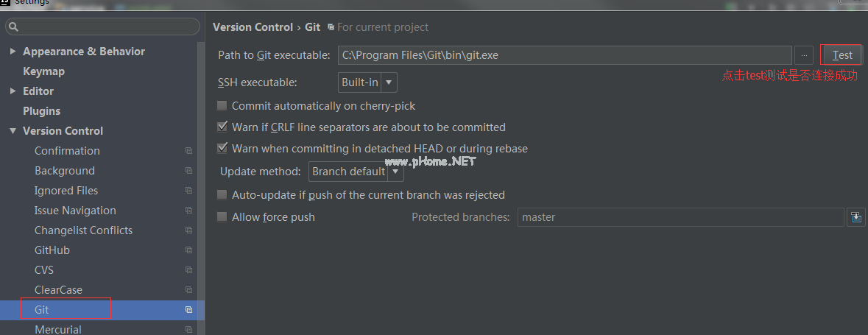Click the Path to Git executable field
Viewport: 868px width, 335px height.
coord(564,55)
